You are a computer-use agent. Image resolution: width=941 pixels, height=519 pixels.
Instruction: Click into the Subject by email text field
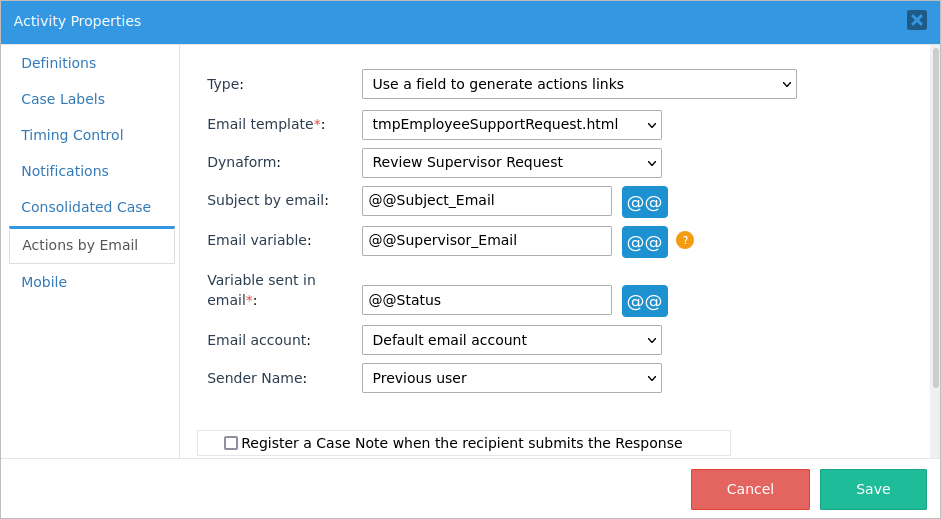[486, 201]
